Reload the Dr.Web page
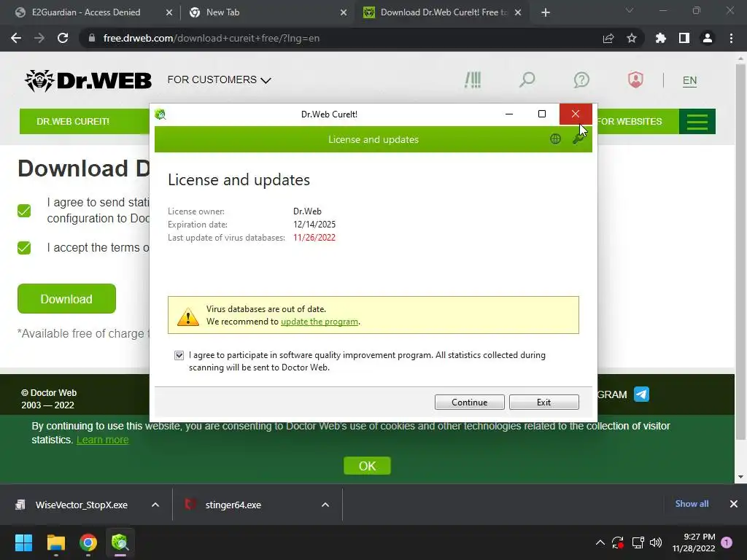Screen dimensions: 747x560 click(63, 38)
